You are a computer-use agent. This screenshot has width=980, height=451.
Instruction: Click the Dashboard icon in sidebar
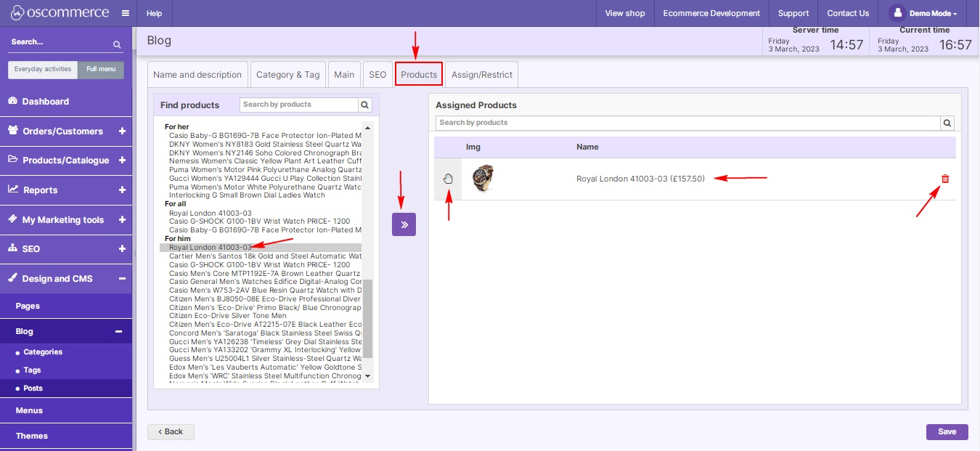point(13,101)
